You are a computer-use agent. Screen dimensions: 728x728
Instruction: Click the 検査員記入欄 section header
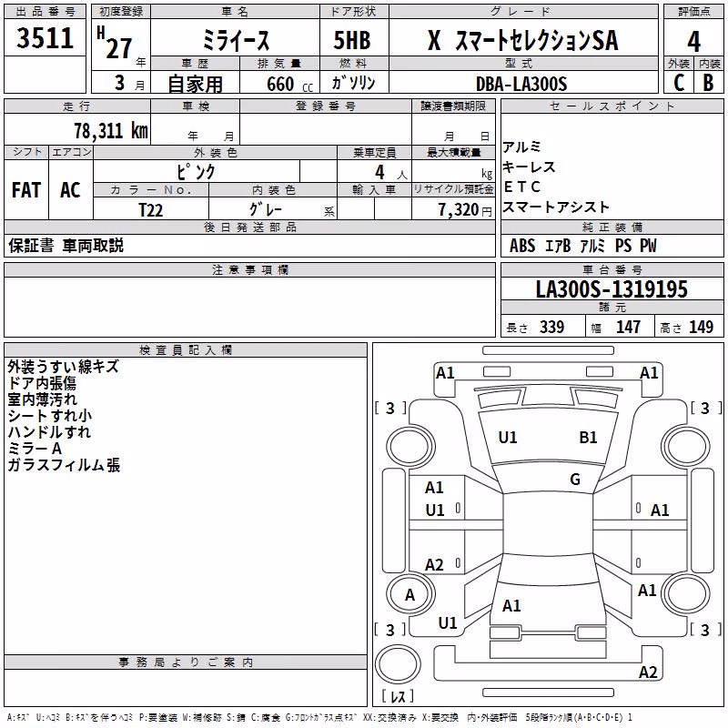(x=186, y=350)
